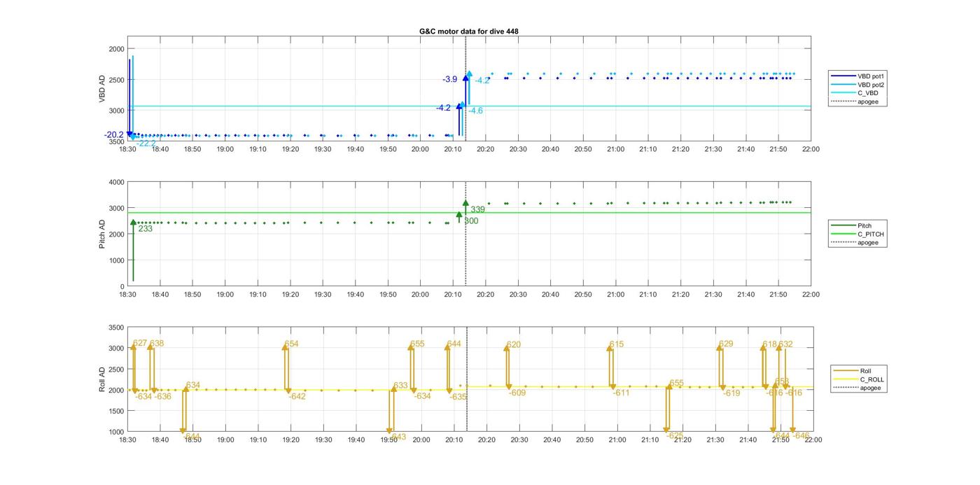
Task: Click 'apogee' in the Roll legend
Action: click(x=857, y=388)
